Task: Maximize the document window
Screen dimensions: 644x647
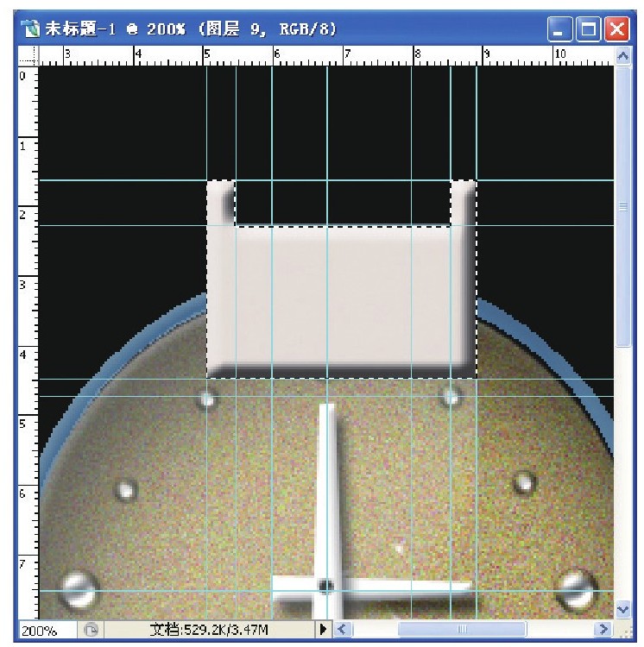Action: pos(588,29)
